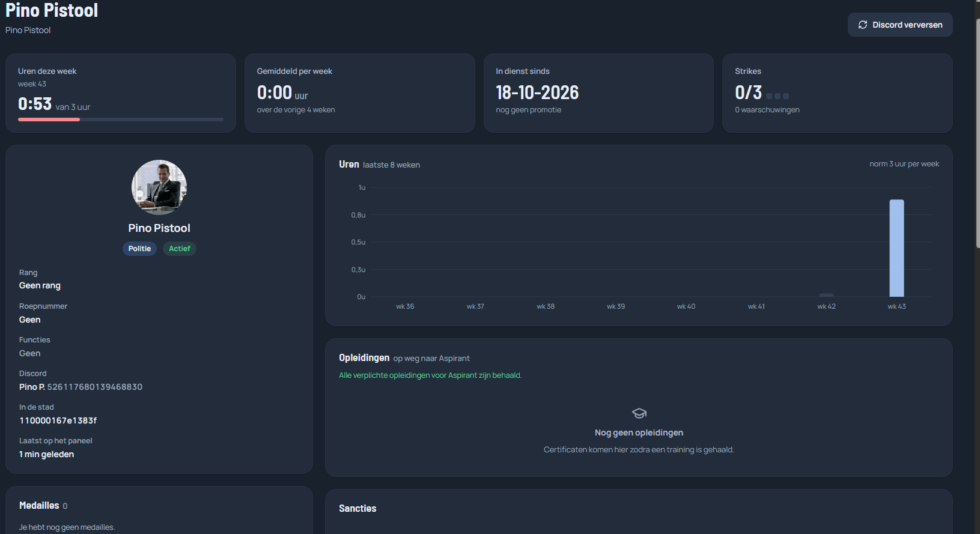Viewport: 980px width, 534px height.
Task: Open the Pino Pistool avatar photo
Action: pyautogui.click(x=159, y=187)
